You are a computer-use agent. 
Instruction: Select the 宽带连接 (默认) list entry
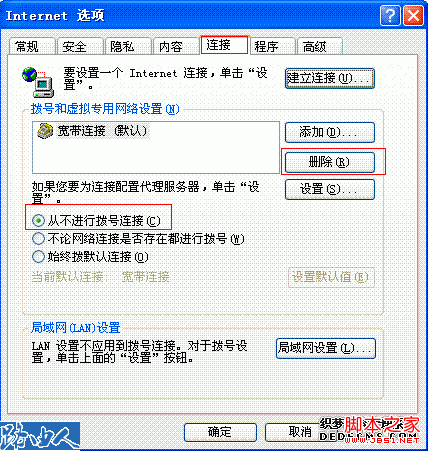(93, 131)
